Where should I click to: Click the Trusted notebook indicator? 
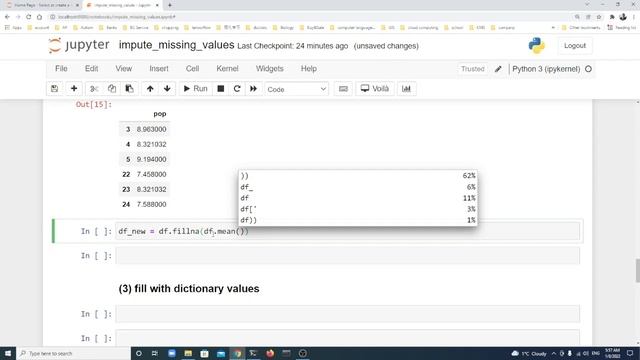(473, 69)
